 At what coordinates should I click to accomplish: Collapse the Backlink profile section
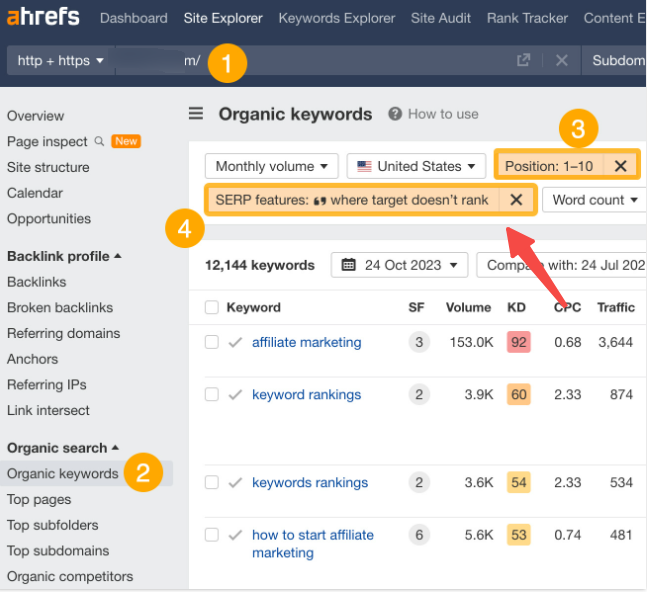pos(64,256)
